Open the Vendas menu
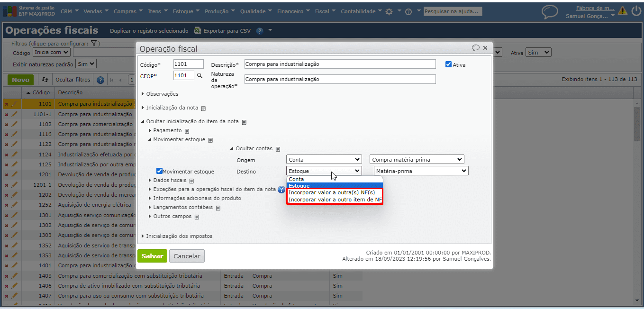 coord(96,11)
